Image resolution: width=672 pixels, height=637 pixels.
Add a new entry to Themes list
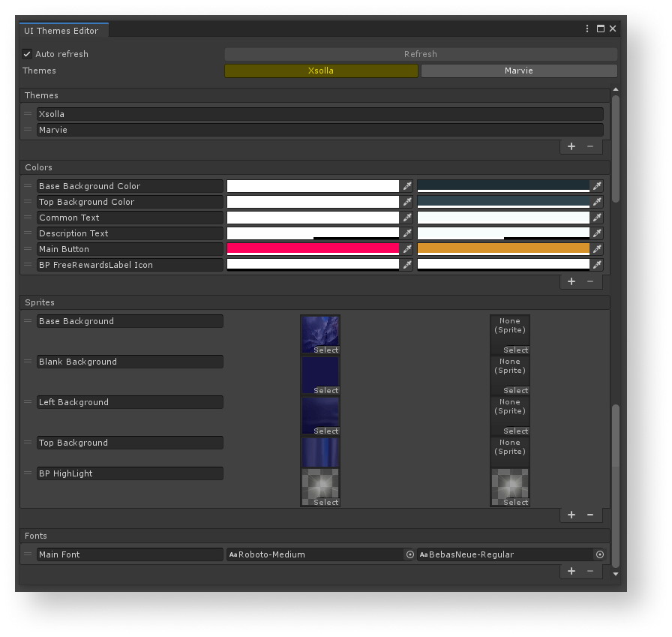571,146
